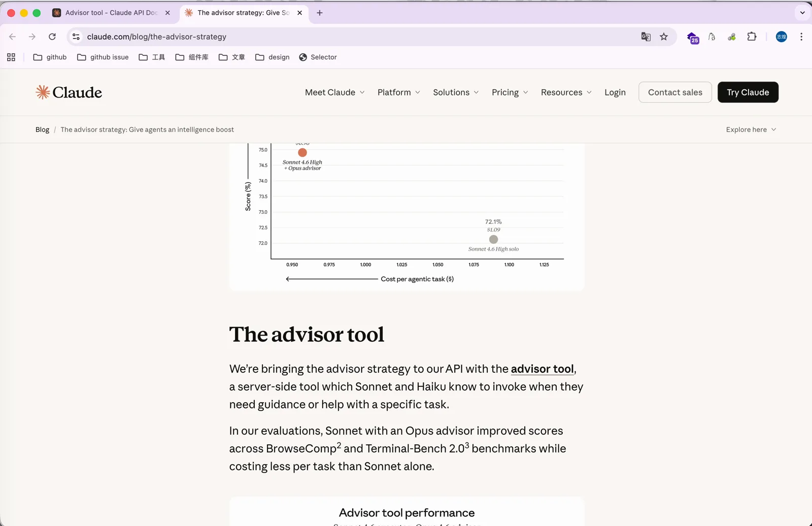The width and height of the screenshot is (812, 526).
Task: Switch to Advisor tool - Claude API Docs tab
Action: pos(111,13)
